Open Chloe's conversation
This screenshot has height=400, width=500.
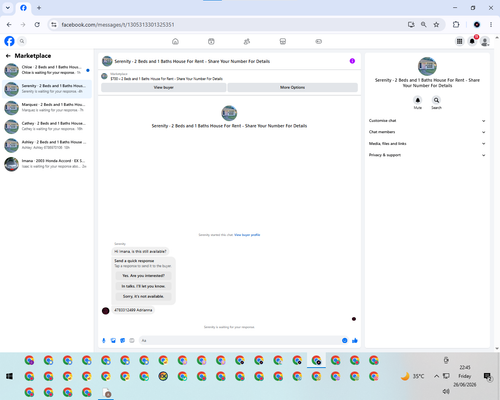pyautogui.click(x=47, y=70)
